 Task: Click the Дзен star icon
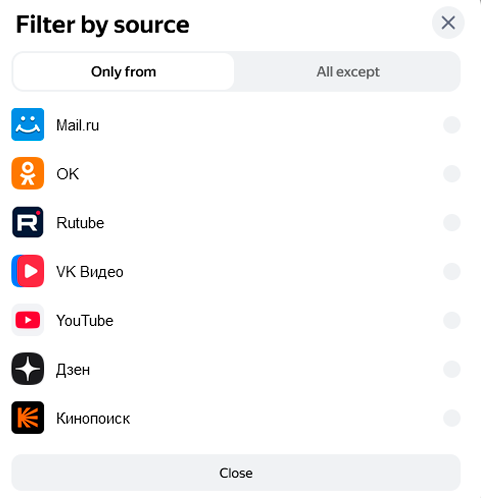[x=28, y=369]
